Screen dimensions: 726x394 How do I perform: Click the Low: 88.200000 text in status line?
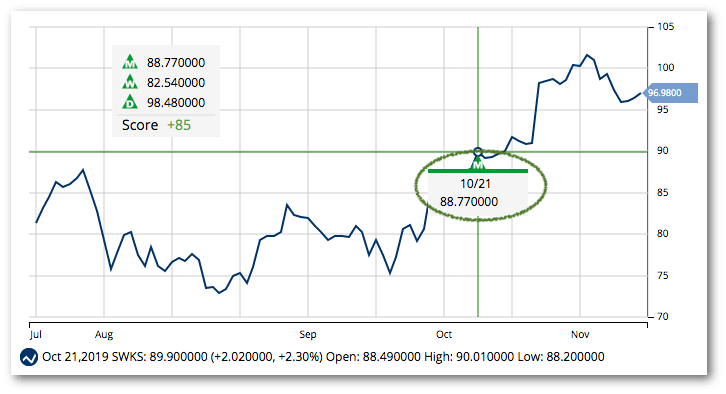(x=561, y=357)
